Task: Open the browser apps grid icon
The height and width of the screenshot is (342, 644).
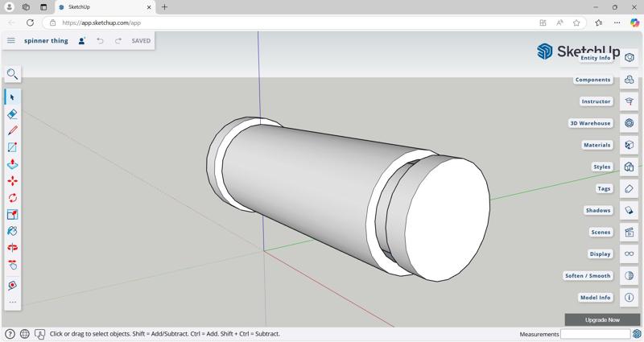Action: tap(543, 23)
